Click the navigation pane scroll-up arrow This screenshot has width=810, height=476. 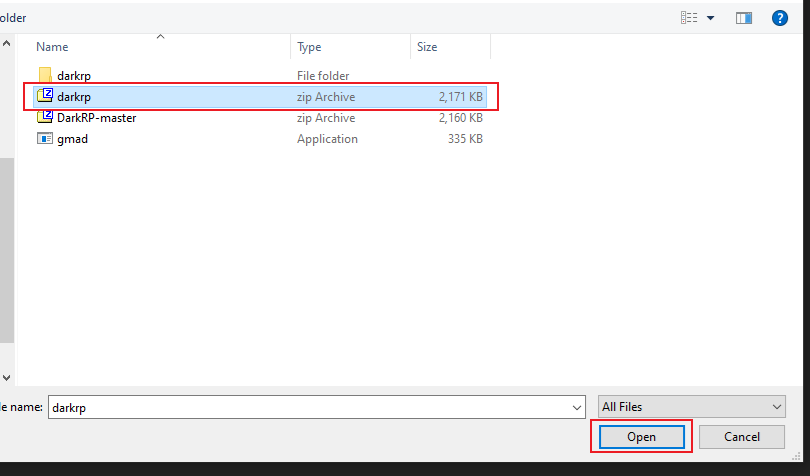click(x=6, y=44)
